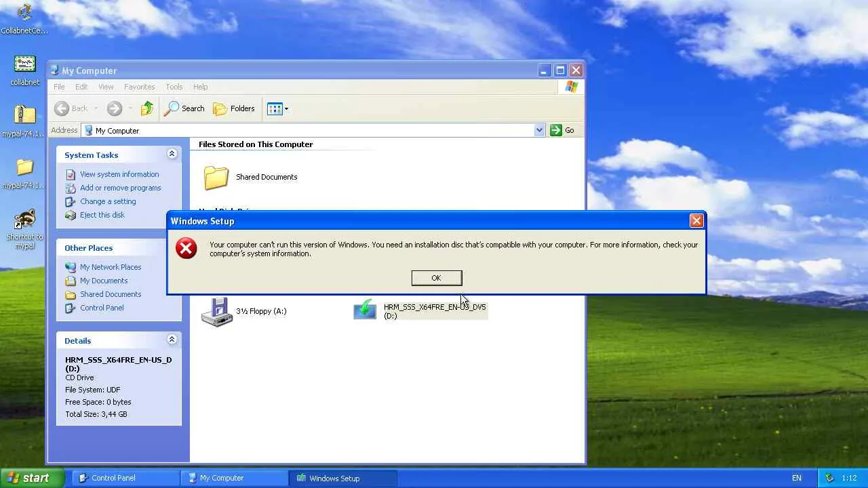Select the mypal-74.1 folder on desktop

tap(24, 174)
